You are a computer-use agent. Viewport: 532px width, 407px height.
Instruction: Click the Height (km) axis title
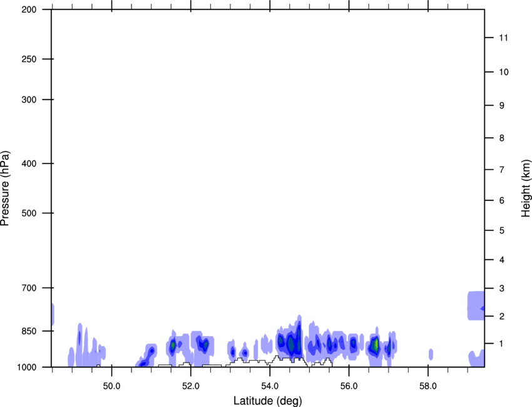[x=526, y=188]
